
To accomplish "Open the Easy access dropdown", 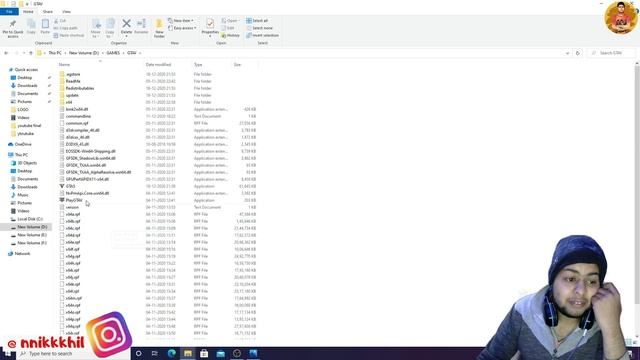I will 182,28.
